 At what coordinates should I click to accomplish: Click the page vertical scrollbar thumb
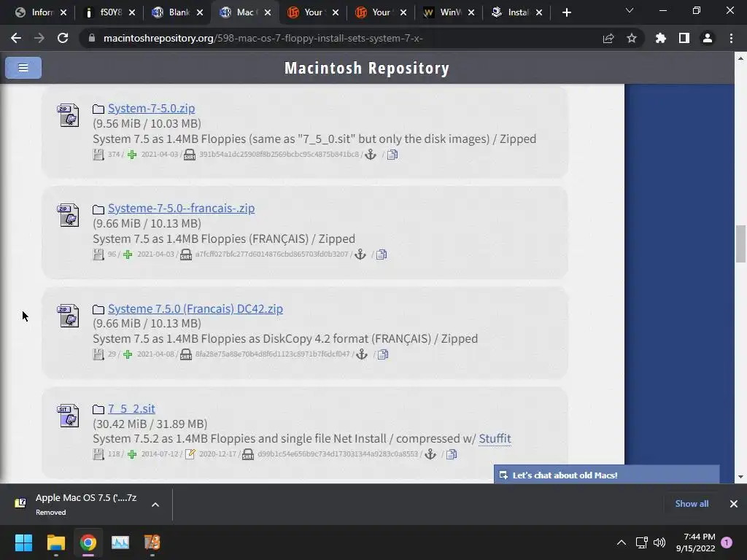click(740, 244)
